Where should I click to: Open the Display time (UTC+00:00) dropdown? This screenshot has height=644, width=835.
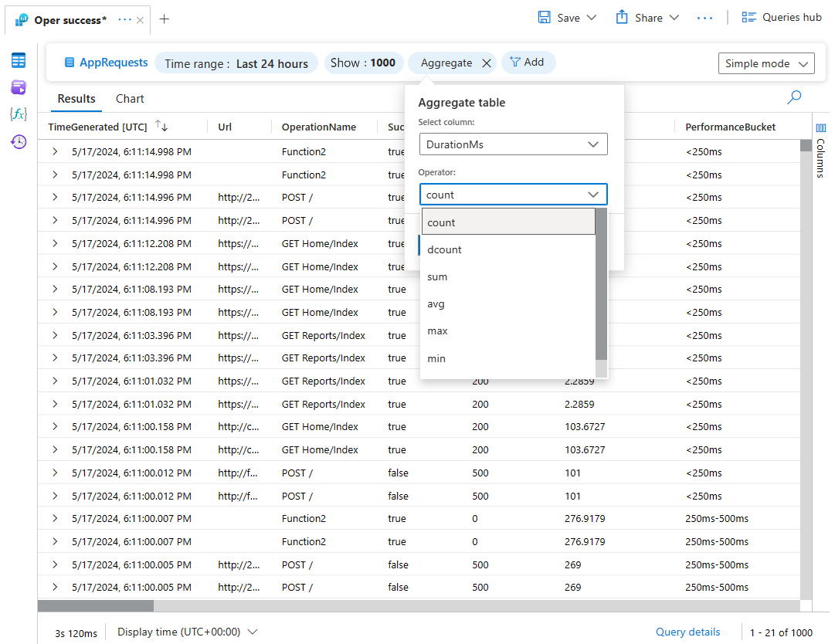coord(185,632)
